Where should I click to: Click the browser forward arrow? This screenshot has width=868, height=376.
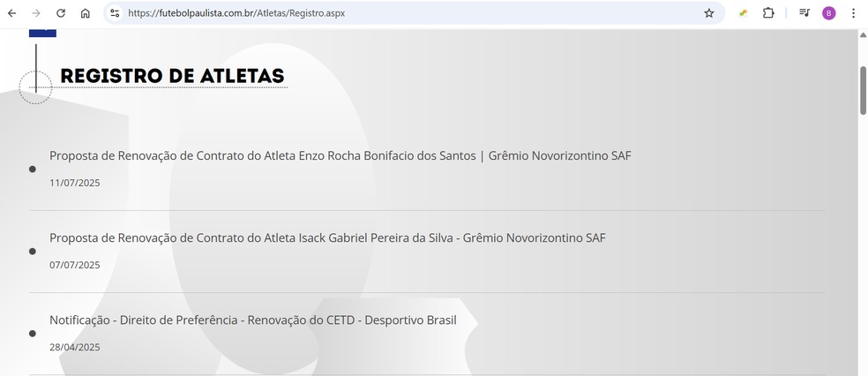point(36,13)
